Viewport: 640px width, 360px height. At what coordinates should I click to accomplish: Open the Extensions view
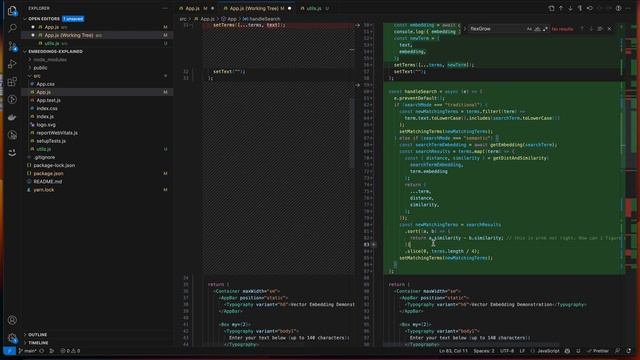[12, 82]
